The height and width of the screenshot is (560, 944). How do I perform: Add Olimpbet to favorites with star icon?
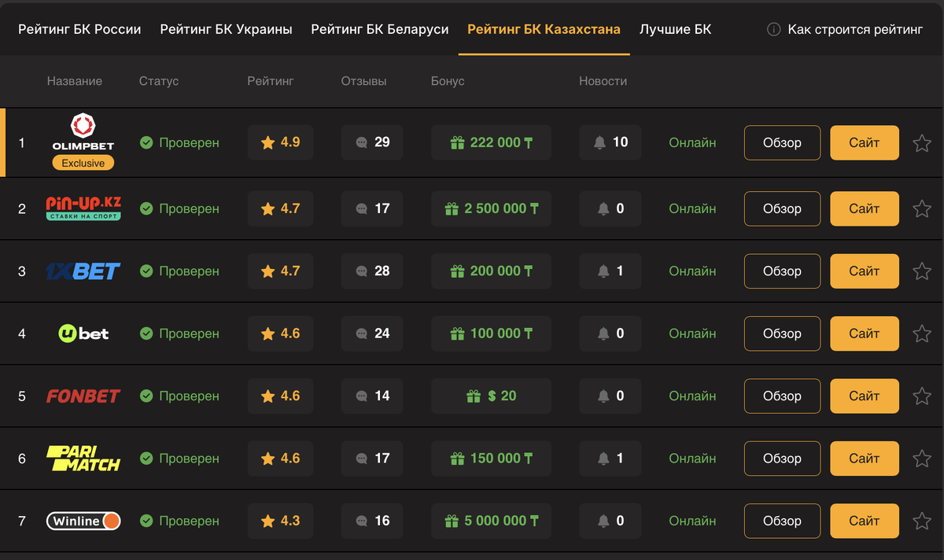coord(922,143)
